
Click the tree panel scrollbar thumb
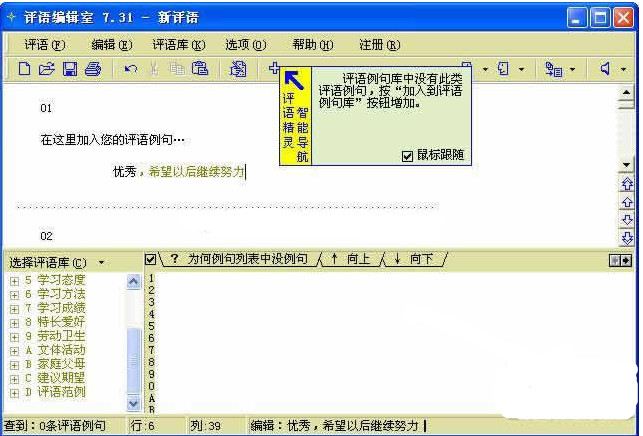(133, 361)
